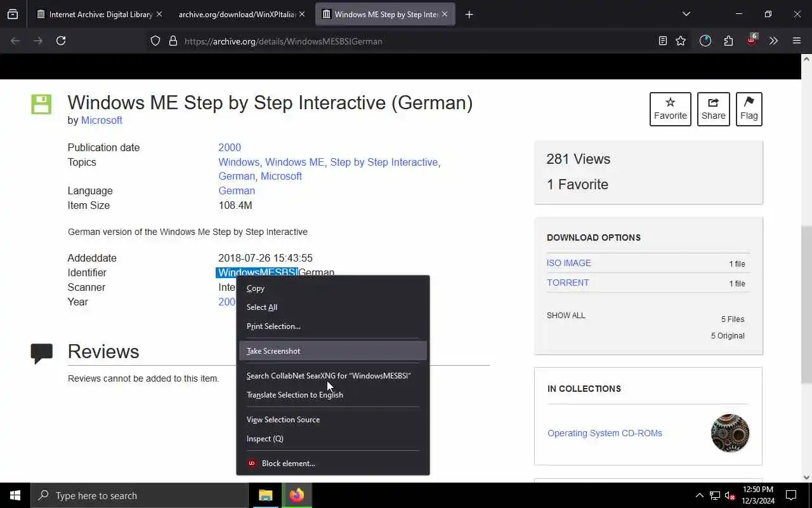Open the Microsoft topic link
Screen dimensions: 812x508
[281, 176]
